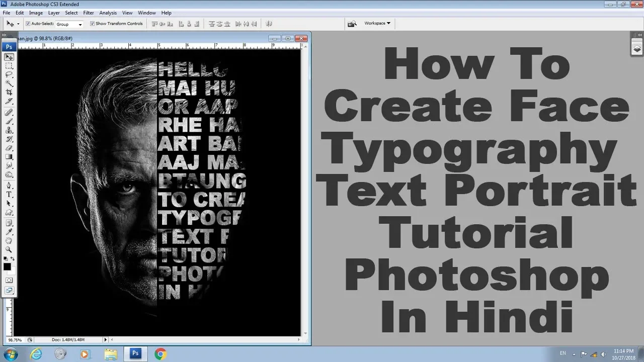Open the Image menu
The width and height of the screenshot is (644, 362).
pyautogui.click(x=36, y=13)
